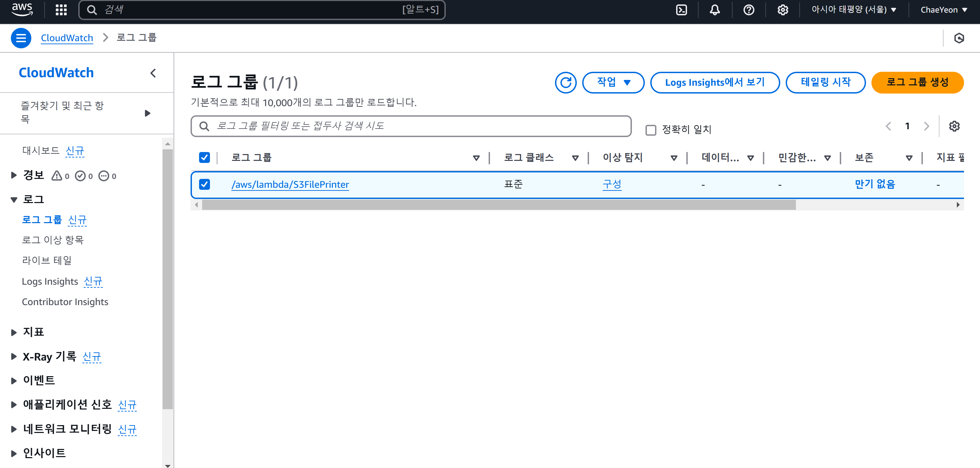Screen dimensions: 980x468
Task: Click the horizontal table scrollbar
Action: [x=499, y=205]
